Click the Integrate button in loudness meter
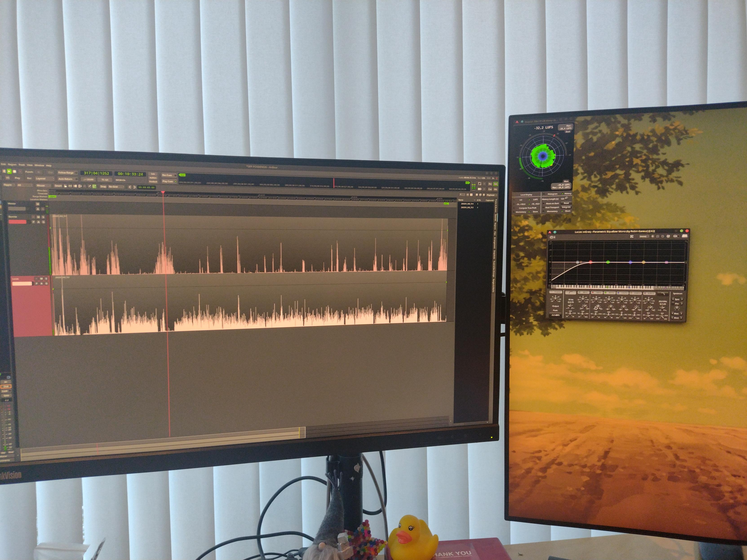 pos(566,207)
